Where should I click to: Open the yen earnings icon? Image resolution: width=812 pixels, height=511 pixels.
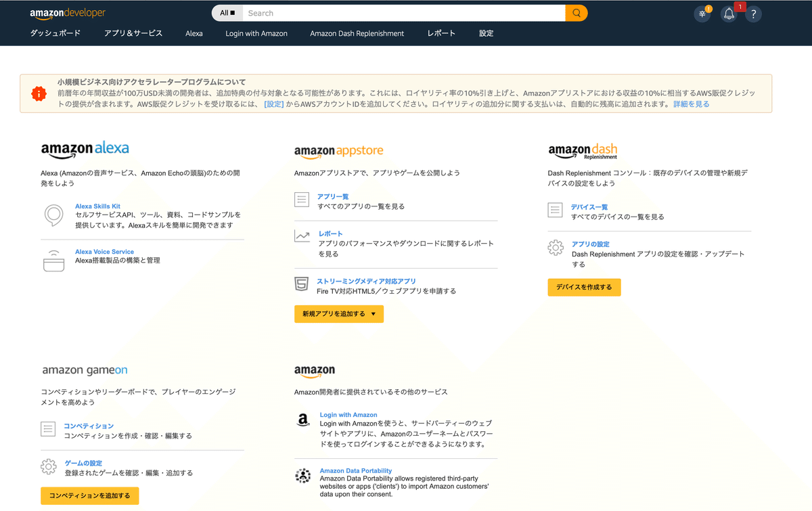click(x=703, y=14)
